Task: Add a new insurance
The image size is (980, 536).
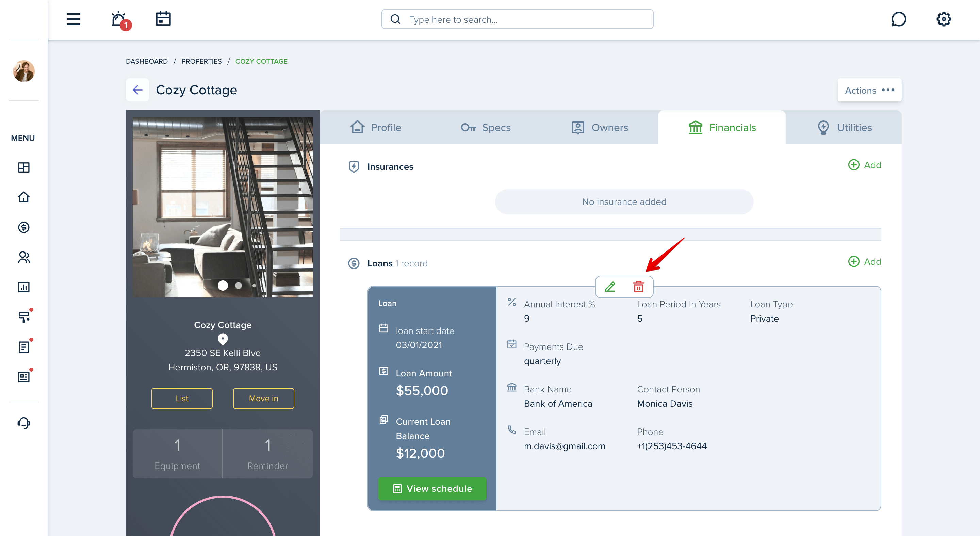Action: point(864,165)
